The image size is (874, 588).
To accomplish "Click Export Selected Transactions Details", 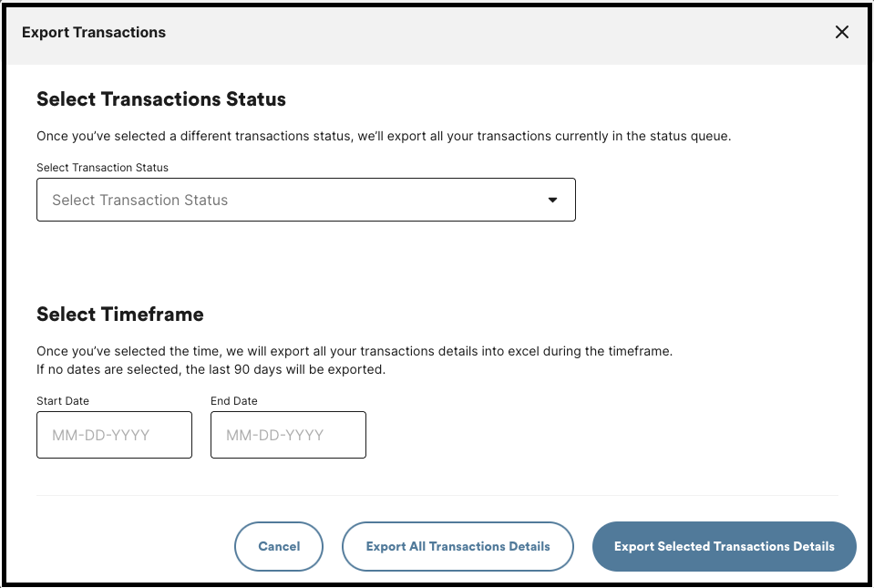I will 723,546.
